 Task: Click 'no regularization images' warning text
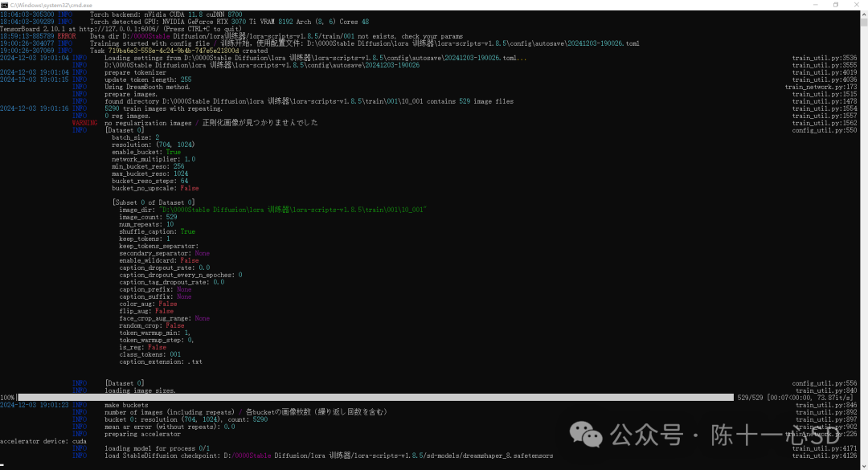tap(148, 123)
